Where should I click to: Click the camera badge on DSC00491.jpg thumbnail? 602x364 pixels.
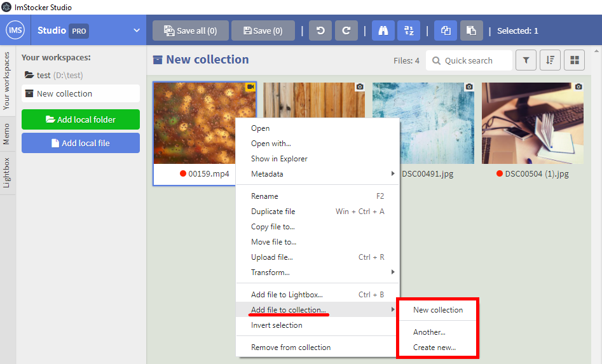(469, 87)
